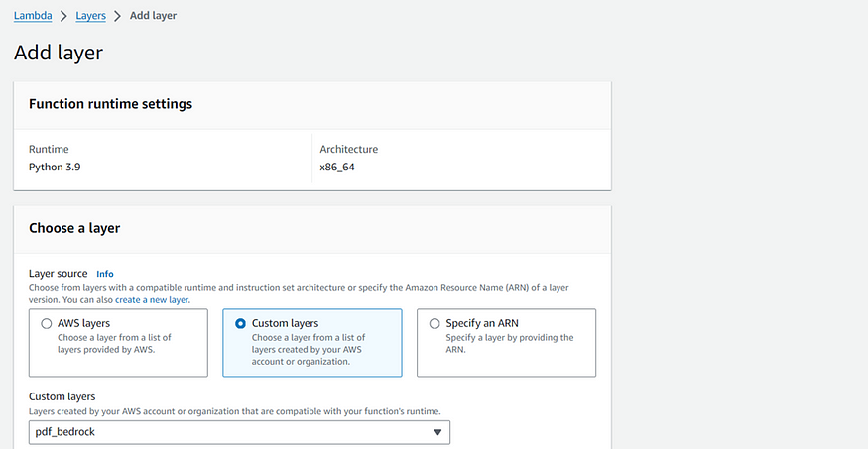This screenshot has width=868, height=449.
Task: Open the Custom layers pdf_bedrock dropdown
Action: [x=239, y=432]
